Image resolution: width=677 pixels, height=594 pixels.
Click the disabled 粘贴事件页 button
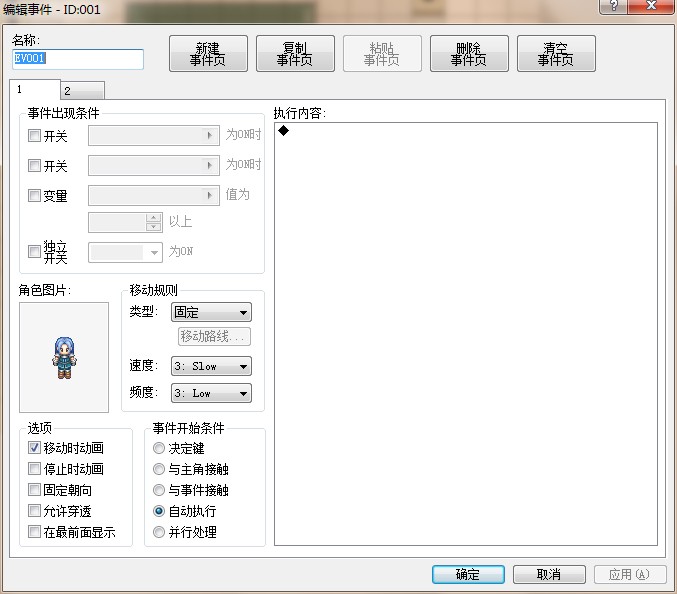pos(382,54)
